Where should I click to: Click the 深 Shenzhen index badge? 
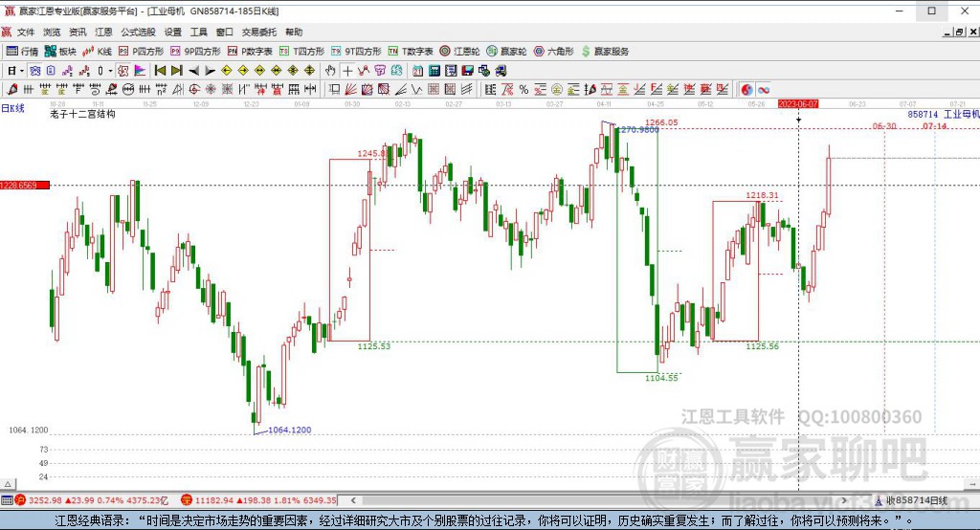(187, 500)
